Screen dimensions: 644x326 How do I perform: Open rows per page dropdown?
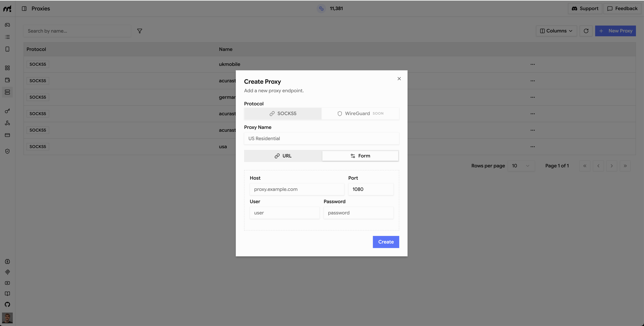[521, 166]
